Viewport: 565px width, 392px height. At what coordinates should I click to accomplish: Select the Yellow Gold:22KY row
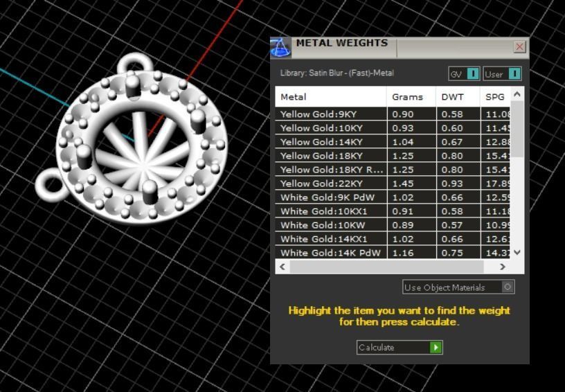[x=393, y=184]
